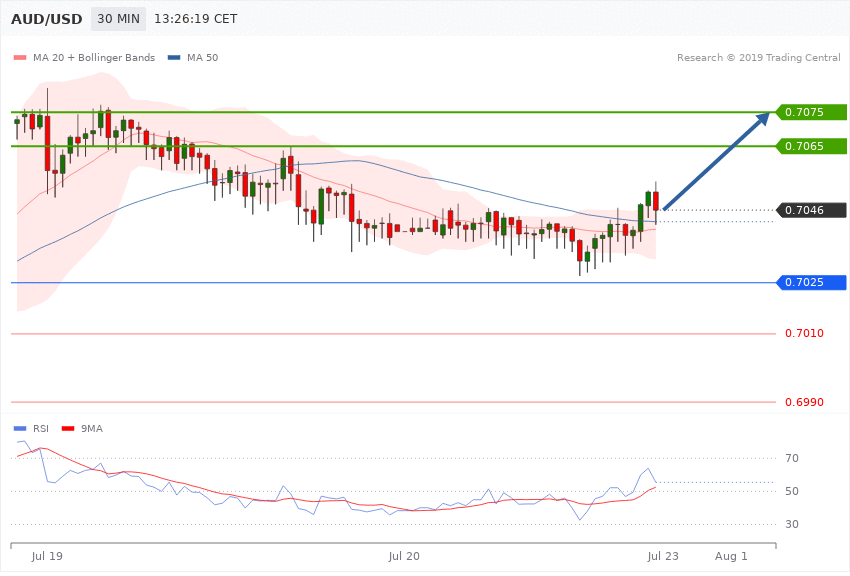850x576 pixels.
Task: Select the 0.7046 current price tag
Action: (x=811, y=210)
